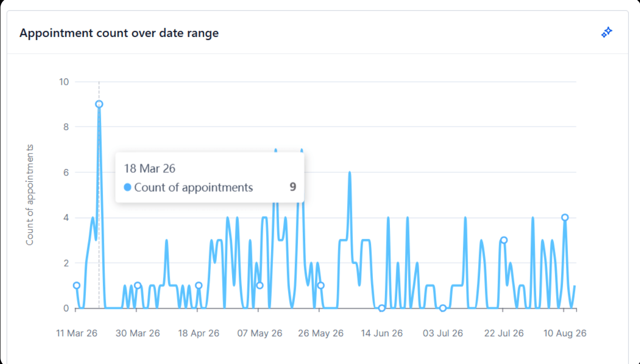Viewport: 640px width, 364px height.
Task: Click the data point marker above 22 Jul 26
Action: pos(504,240)
